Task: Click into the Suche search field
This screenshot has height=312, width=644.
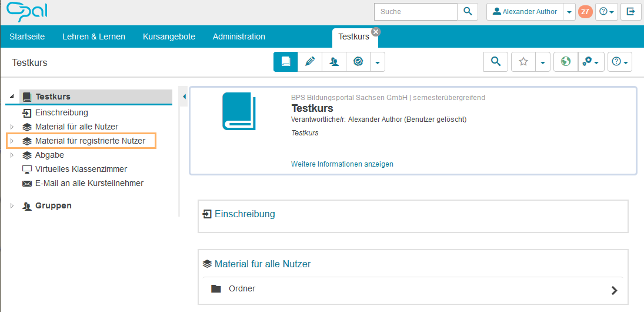Action: coord(416,12)
